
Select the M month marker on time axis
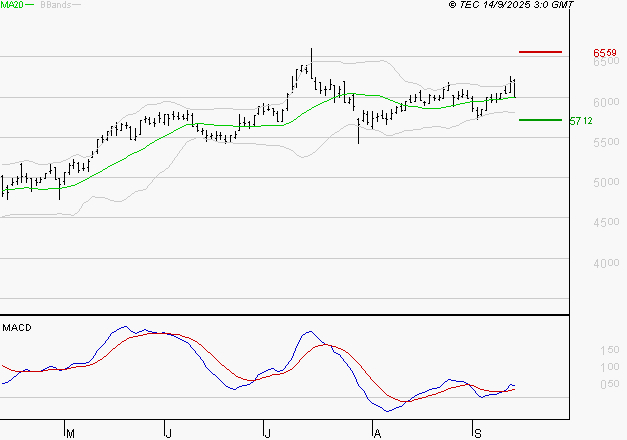pyautogui.click(x=70, y=433)
